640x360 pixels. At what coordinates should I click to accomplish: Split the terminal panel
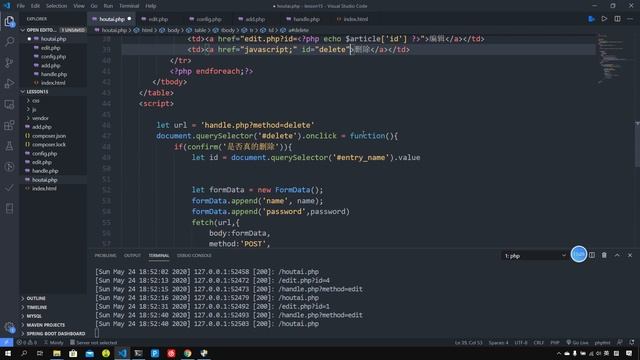pos(592,255)
